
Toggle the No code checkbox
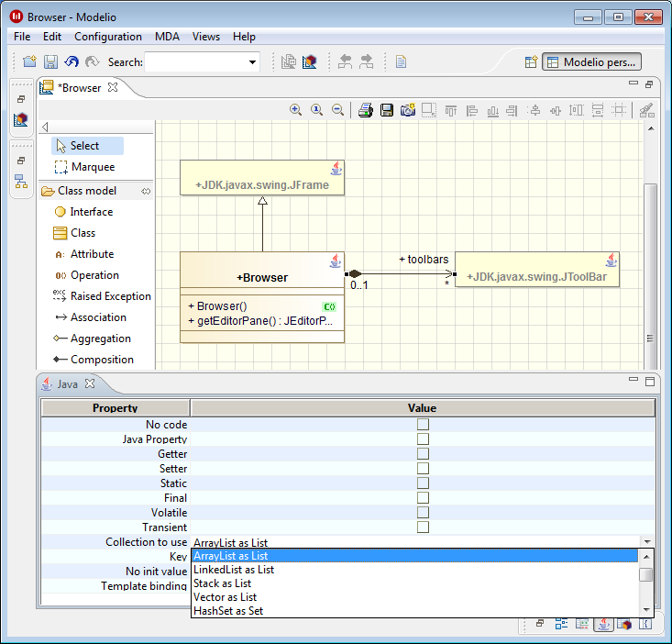pos(423,425)
